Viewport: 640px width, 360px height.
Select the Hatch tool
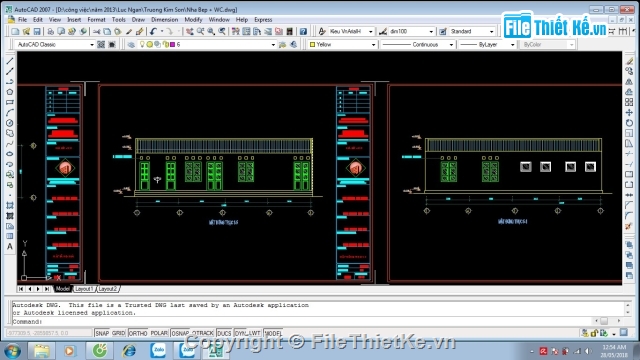[x=10, y=205]
